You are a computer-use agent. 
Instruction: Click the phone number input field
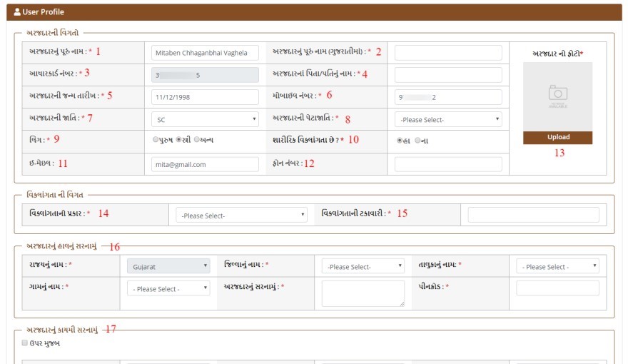(x=448, y=164)
